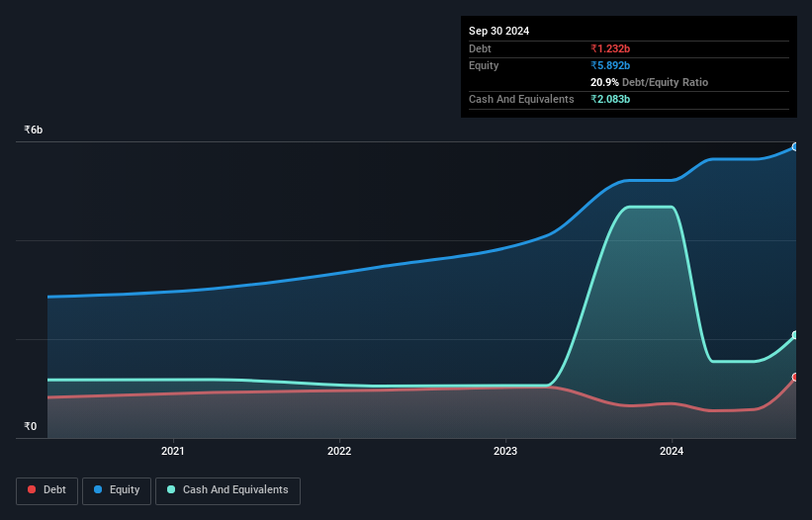
Task: Click the ₹0 y-axis label
Action: coord(31,426)
